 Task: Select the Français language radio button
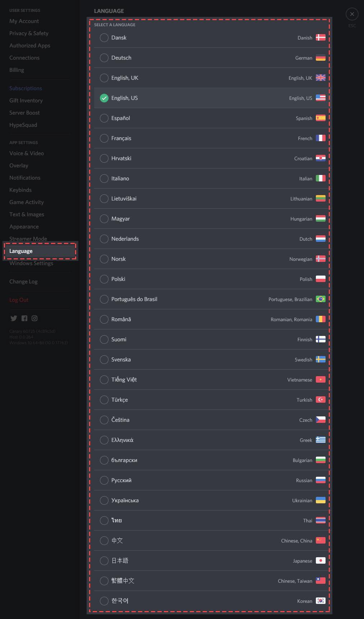[x=104, y=138]
